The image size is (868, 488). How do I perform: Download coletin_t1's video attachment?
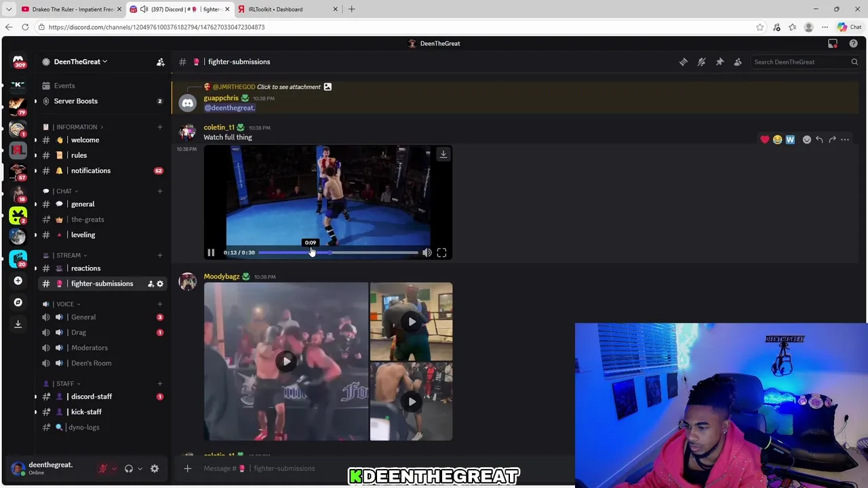click(443, 154)
